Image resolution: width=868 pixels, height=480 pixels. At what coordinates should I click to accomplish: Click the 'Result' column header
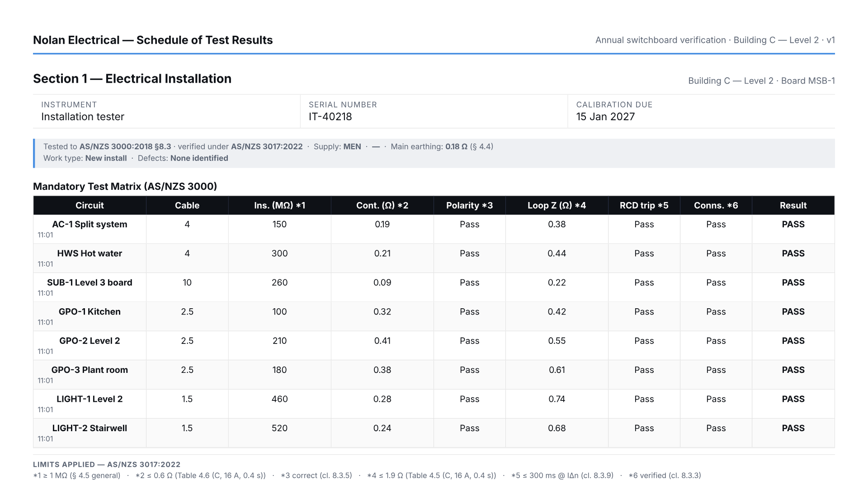[793, 205]
